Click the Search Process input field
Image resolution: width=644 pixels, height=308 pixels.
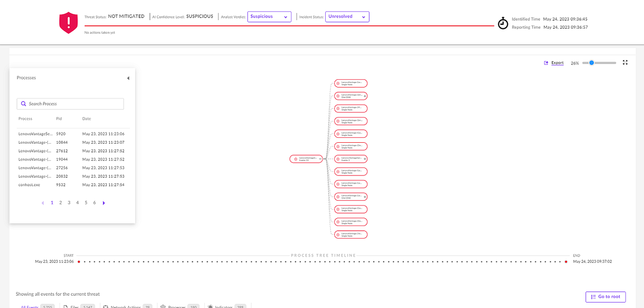(70, 104)
